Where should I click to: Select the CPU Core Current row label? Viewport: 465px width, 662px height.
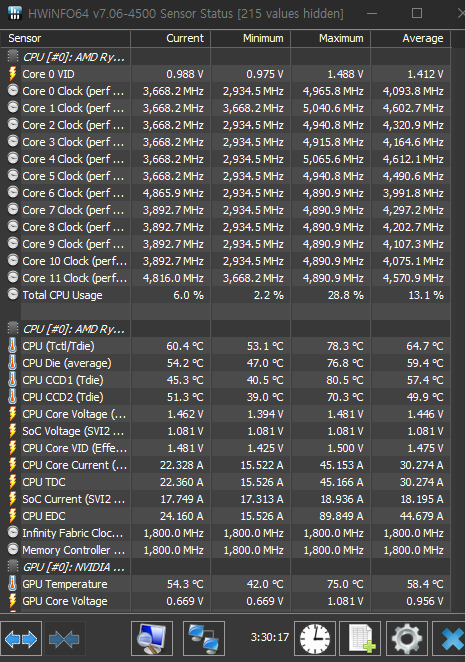74,465
